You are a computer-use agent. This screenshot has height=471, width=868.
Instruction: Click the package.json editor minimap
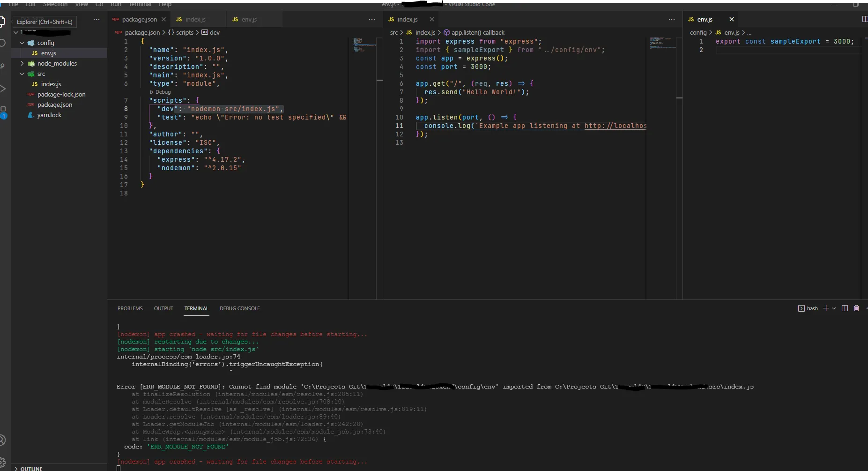point(358,45)
